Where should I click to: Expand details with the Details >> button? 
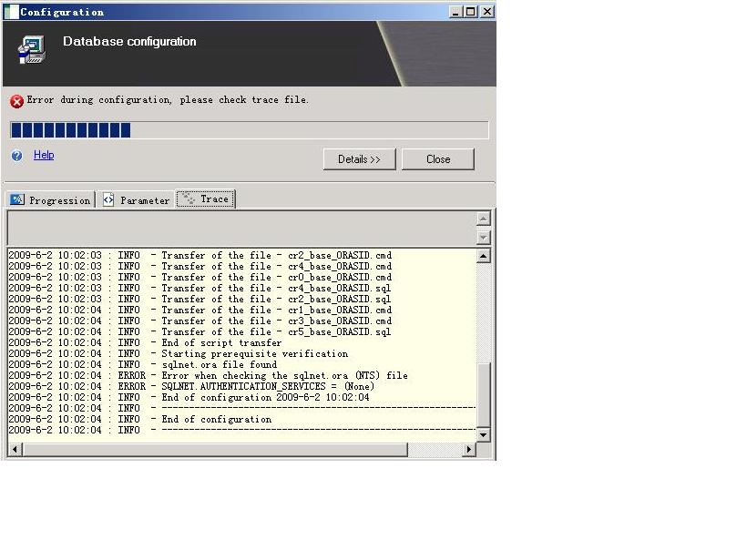point(359,159)
